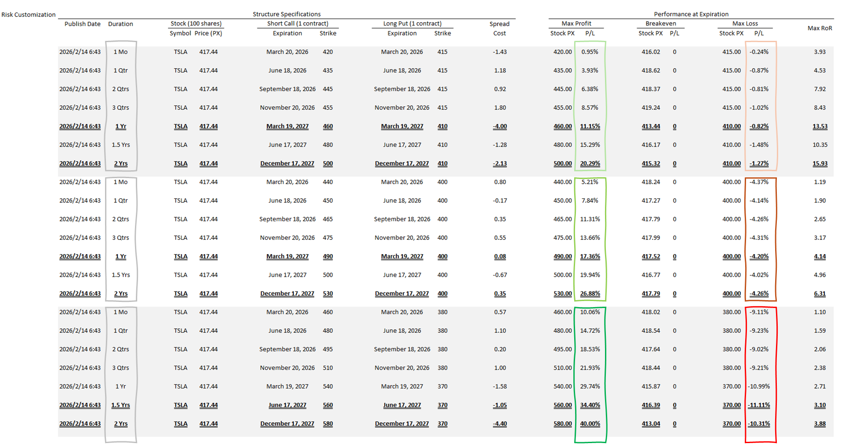
Task: Click the Short Call (1 contract) header
Action: coord(298,23)
